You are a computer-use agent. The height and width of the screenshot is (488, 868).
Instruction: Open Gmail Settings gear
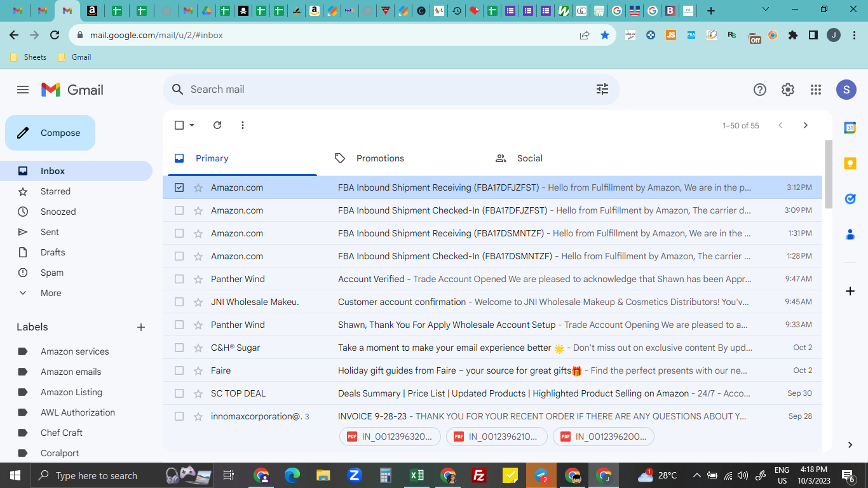[788, 90]
